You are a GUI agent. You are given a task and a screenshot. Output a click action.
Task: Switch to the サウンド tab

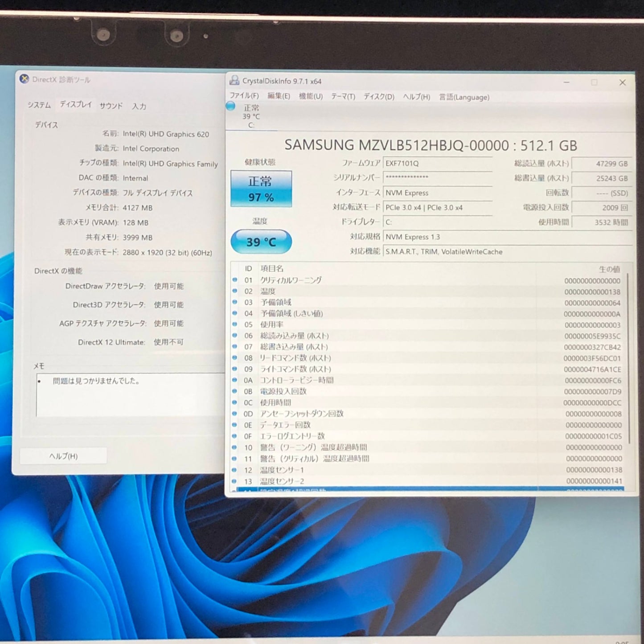(111, 106)
